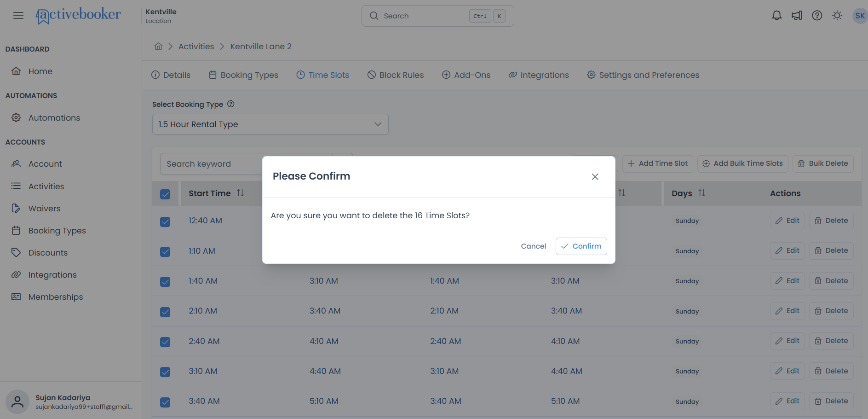This screenshot has width=868, height=419.
Task: Open the Booking Types tab
Action: coord(243,75)
